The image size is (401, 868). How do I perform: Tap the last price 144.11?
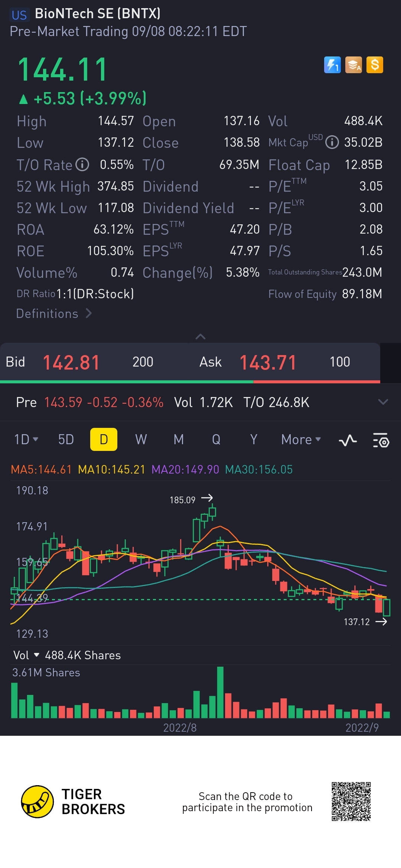coord(62,69)
